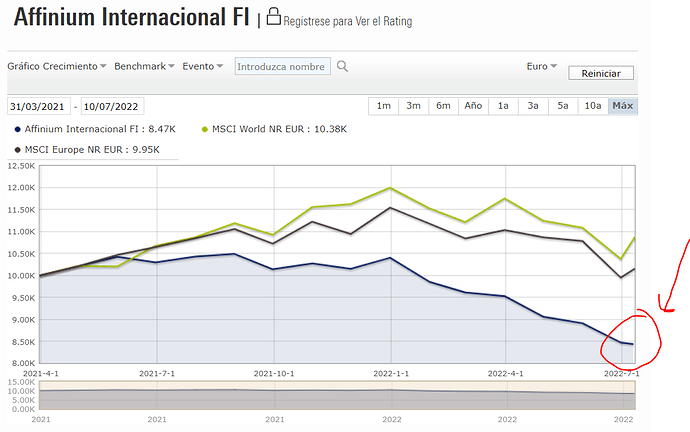Open the Gráfico Crecimiento dropdown
The height and width of the screenshot is (432, 690).
coord(57,66)
